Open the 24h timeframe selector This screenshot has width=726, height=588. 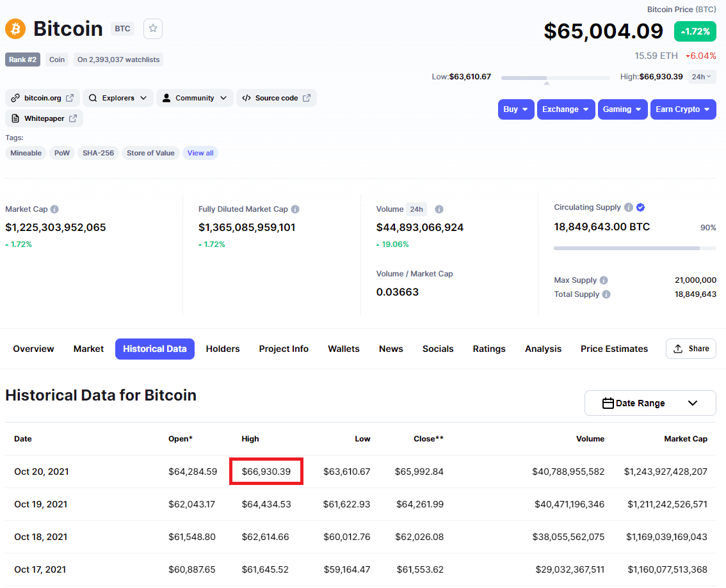pyautogui.click(x=702, y=76)
